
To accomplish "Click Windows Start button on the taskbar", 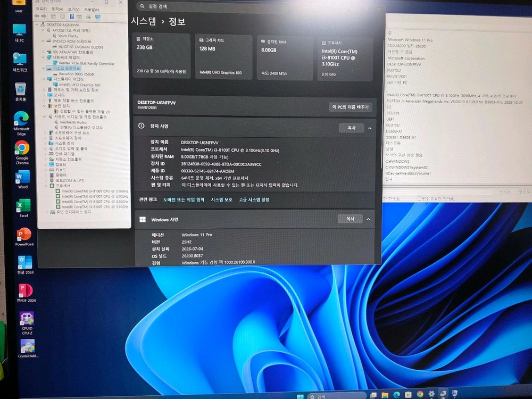I will tap(300, 396).
